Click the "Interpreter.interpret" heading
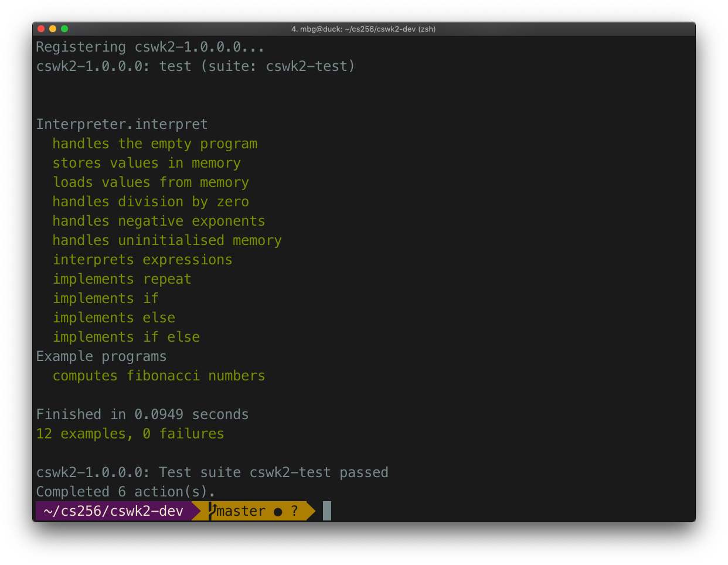Viewport: 728px width, 565px height. (x=122, y=124)
